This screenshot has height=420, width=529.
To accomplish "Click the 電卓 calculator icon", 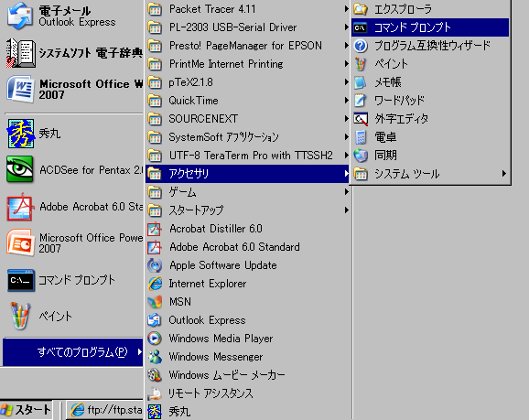I will 361,137.
